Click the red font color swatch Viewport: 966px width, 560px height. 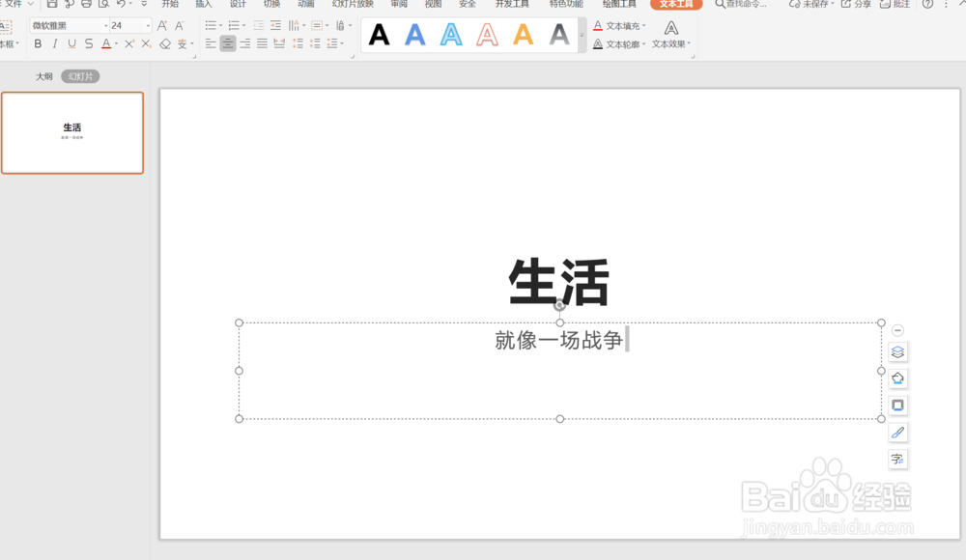coord(108,43)
